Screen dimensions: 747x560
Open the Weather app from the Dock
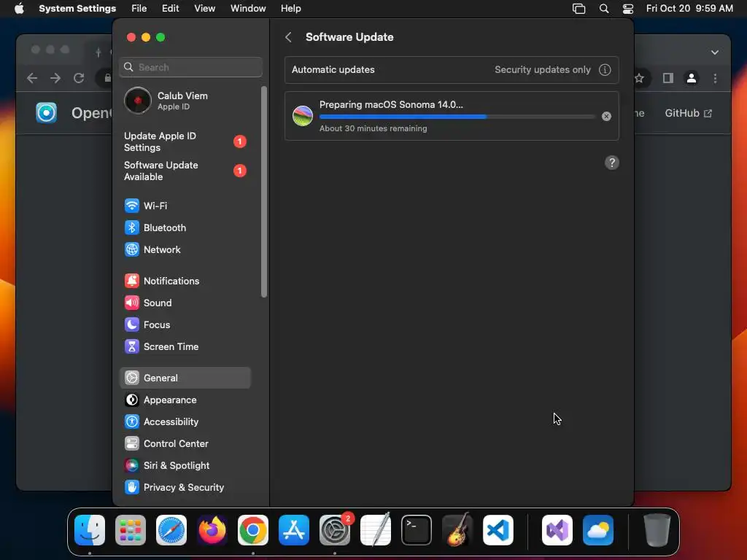click(598, 530)
